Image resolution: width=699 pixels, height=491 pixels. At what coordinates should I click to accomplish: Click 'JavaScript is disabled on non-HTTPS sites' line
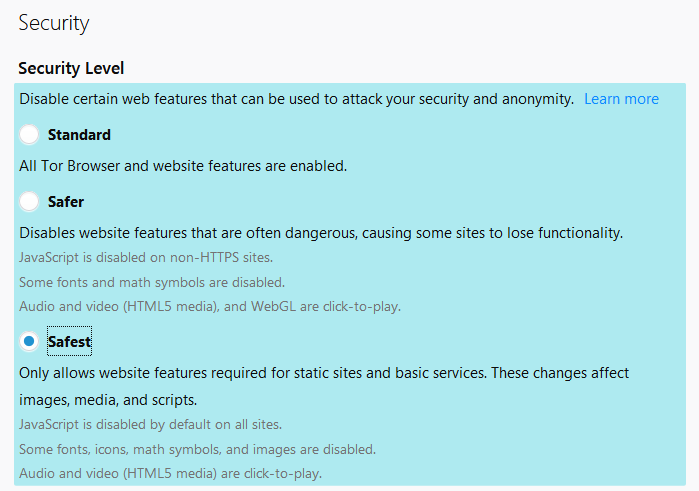pos(146,257)
